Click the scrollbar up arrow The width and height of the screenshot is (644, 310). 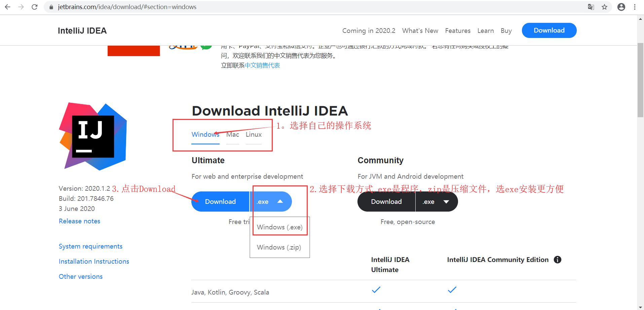[641, 19]
